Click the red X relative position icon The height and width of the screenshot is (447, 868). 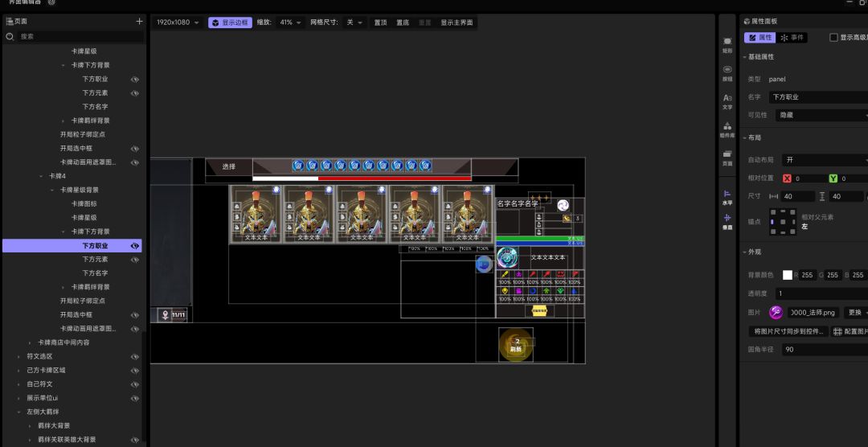(787, 178)
